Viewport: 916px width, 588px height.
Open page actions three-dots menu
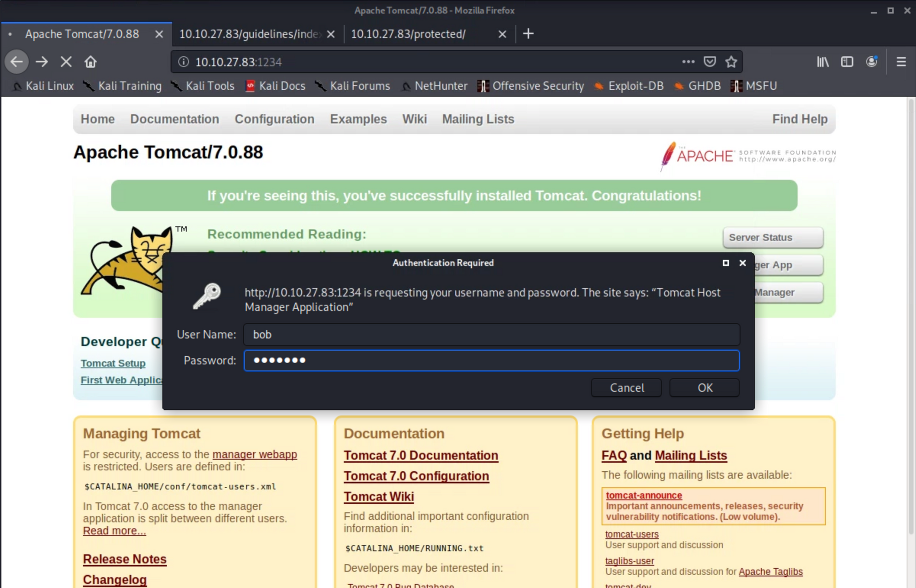[x=688, y=62]
